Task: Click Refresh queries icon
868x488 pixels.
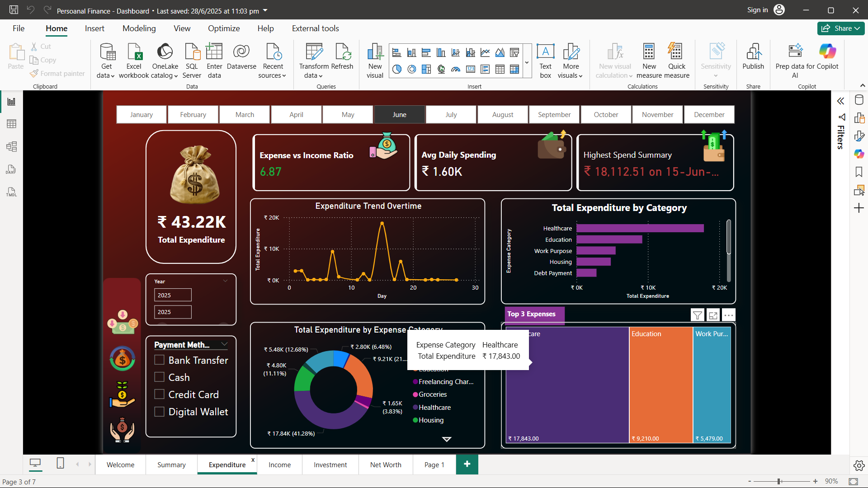Action: pos(342,56)
